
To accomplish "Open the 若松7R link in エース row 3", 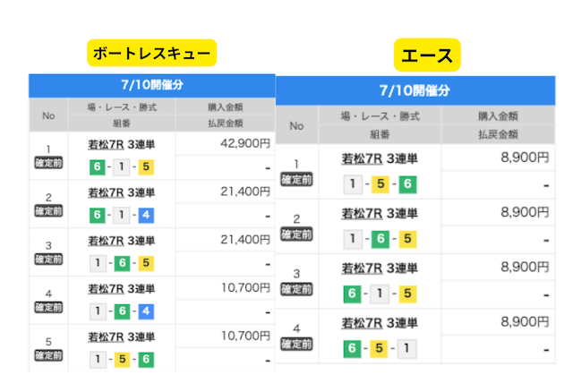I will coord(361,268).
